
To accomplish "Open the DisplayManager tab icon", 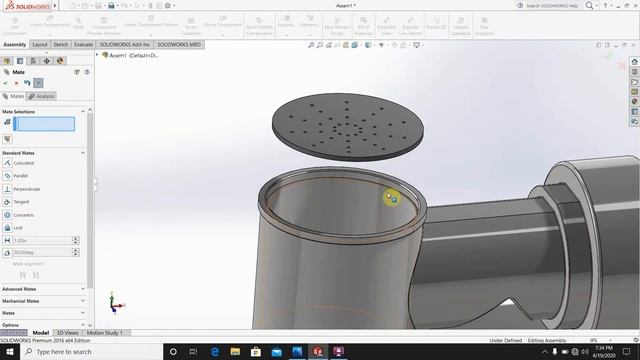I will 60,61.
